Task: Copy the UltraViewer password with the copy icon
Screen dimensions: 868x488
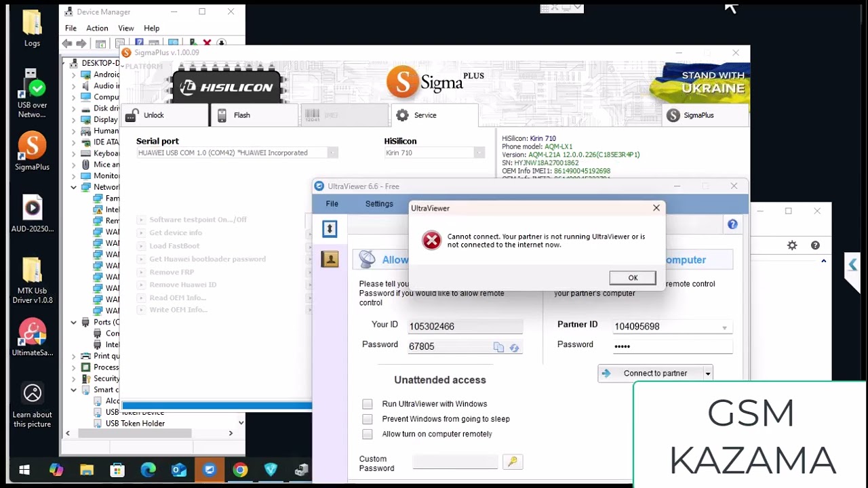Action: click(498, 347)
